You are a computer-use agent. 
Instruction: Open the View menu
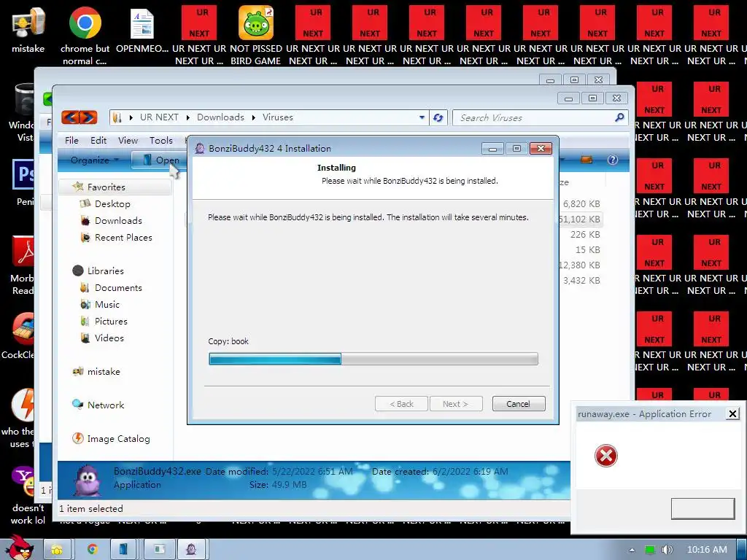pos(128,140)
